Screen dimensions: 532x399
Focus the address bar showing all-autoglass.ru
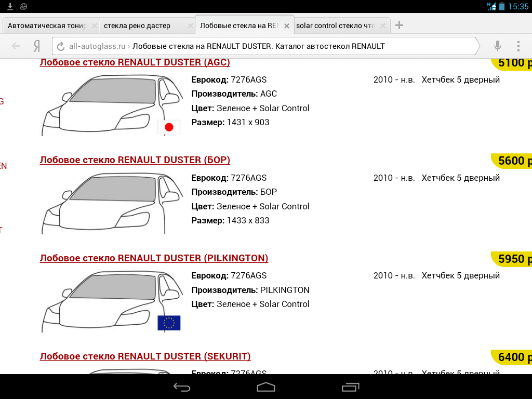[x=266, y=46]
